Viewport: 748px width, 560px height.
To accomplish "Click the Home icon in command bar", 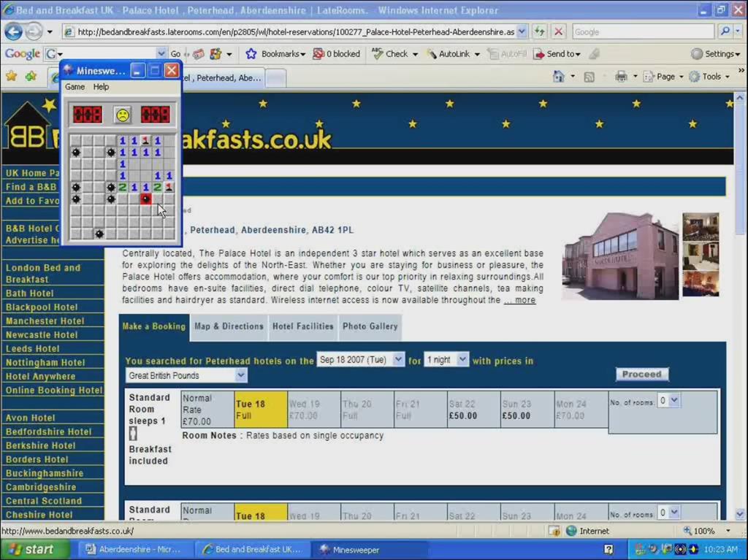I will tap(559, 77).
